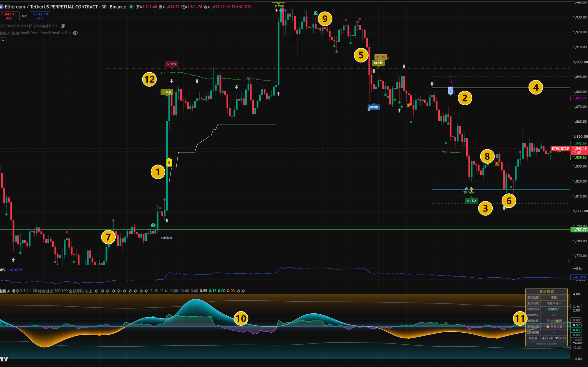Click the green 1,787.77 horizontal line label

tap(579, 230)
